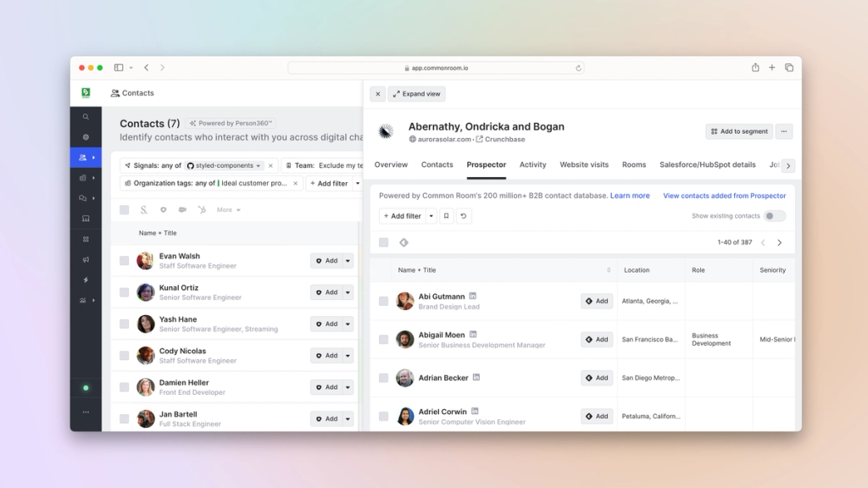Check the box for Yash Hane
Screen dimensions: 868x488
[125, 324]
